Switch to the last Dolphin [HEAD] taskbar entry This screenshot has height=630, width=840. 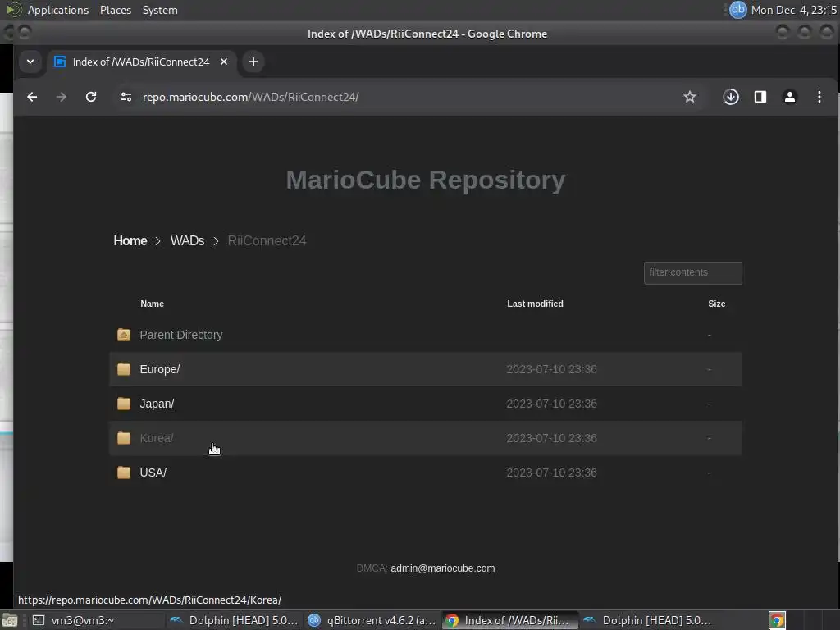click(647, 620)
